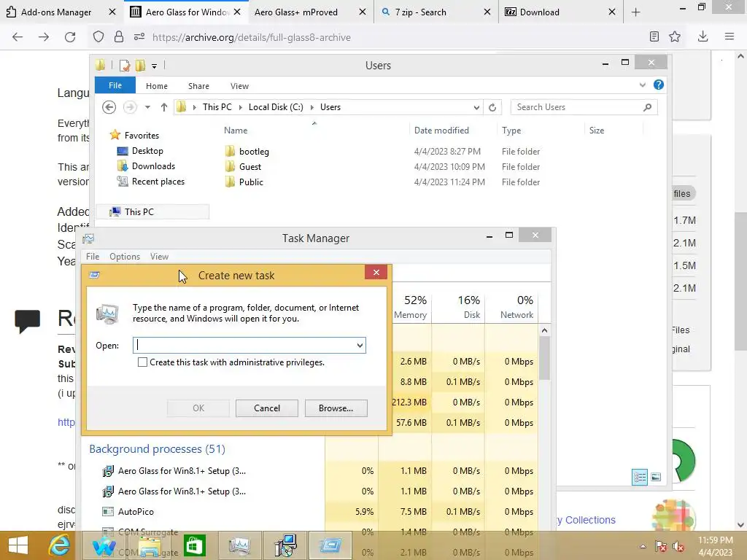Select Local Disk (C:) in the breadcrumb
The width and height of the screenshot is (747, 560).
click(x=276, y=107)
